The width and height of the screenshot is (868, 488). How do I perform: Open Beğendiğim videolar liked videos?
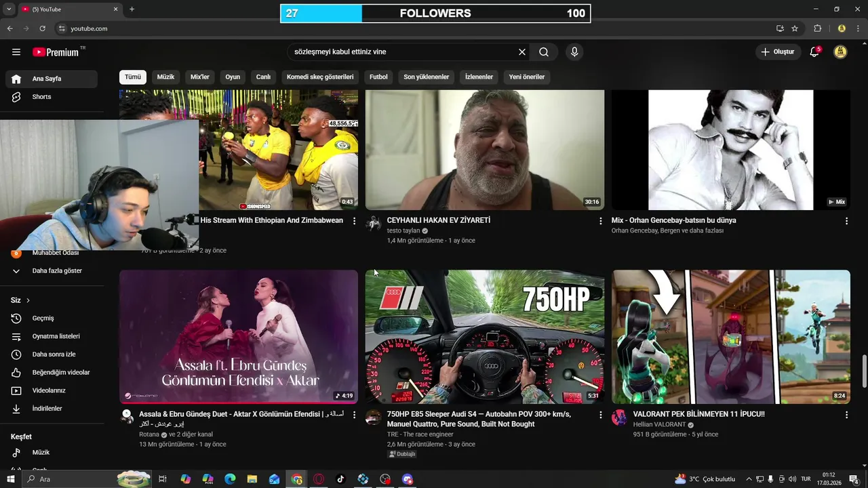(x=52, y=373)
